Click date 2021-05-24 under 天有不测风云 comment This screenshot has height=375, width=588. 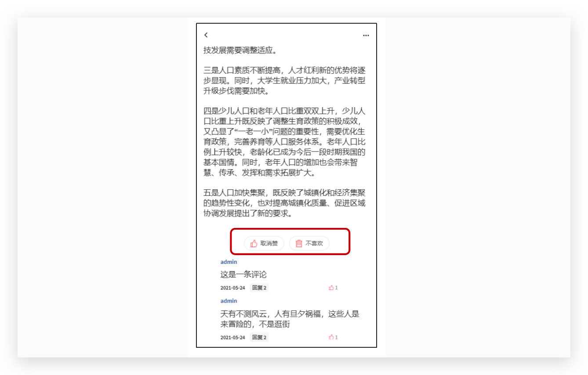pos(232,338)
